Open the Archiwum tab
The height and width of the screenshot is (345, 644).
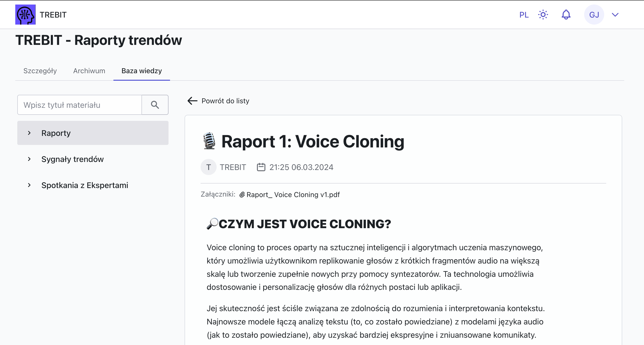coord(89,71)
